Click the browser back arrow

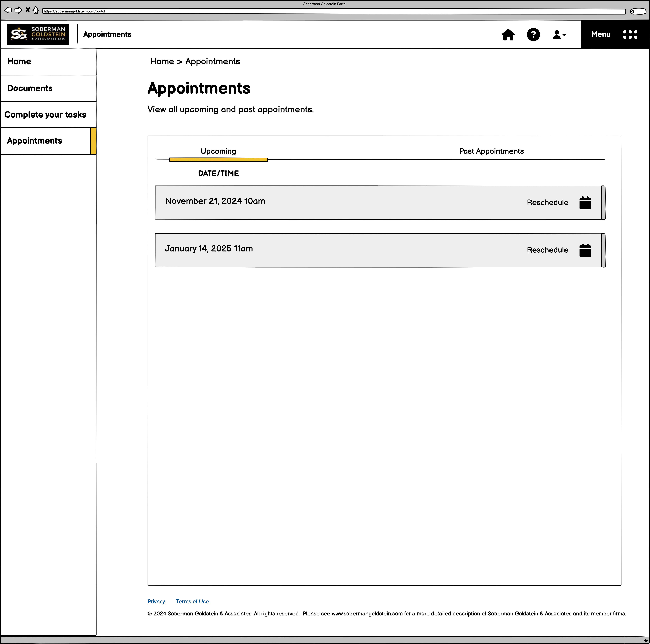pos(8,10)
